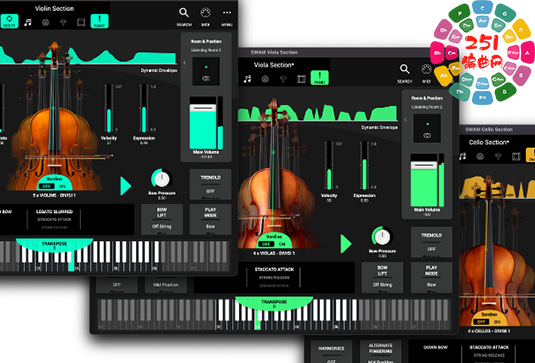Image resolution: width=535 pixels, height=363 pixels.
Task: Open the Play Mode selector in Viola Section
Action: coord(432,277)
